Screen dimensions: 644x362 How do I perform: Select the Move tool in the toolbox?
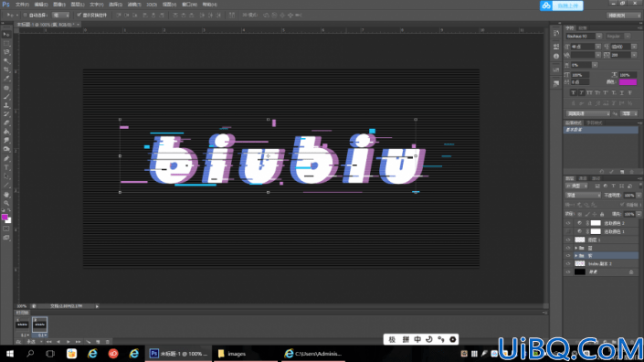pos(6,35)
